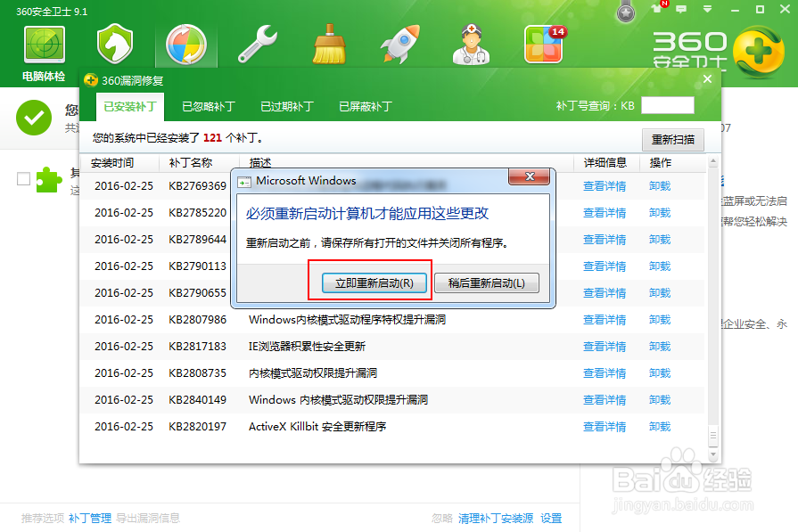Image resolution: width=798 pixels, height=532 pixels.
Task: Click the Microsoft Windows dialog title icon
Action: click(x=244, y=182)
